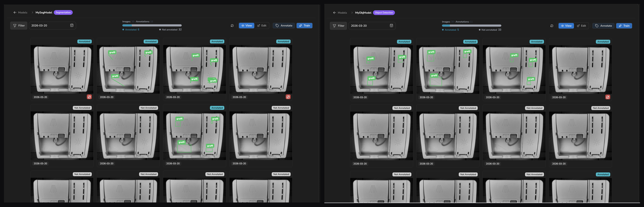This screenshot has height=207, width=644.
Task: Switch MyObjModel window to Edit mode
Action: click(581, 26)
